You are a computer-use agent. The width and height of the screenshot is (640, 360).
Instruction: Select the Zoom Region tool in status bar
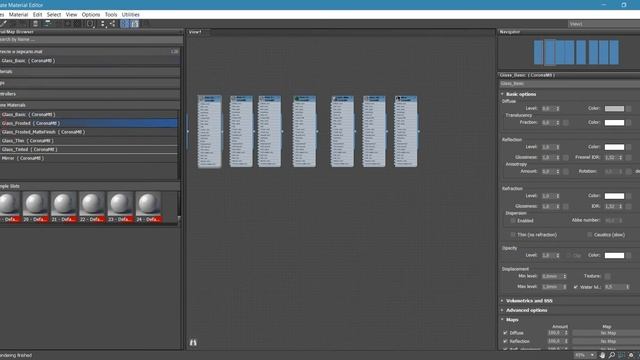pos(621,355)
